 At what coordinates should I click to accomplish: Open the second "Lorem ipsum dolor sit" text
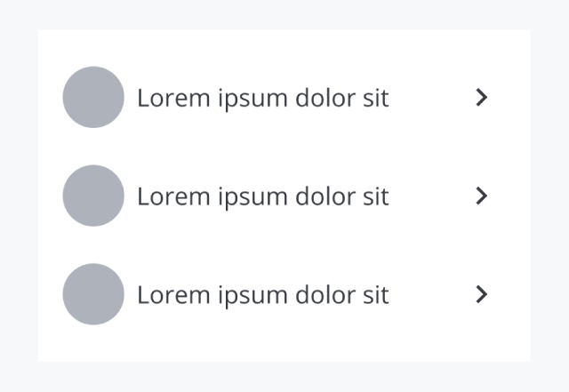click(x=262, y=196)
